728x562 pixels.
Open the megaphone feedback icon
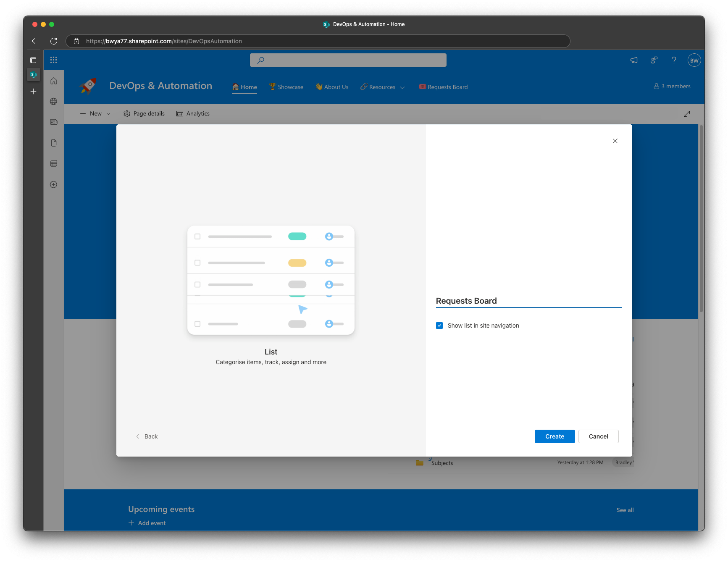(634, 60)
